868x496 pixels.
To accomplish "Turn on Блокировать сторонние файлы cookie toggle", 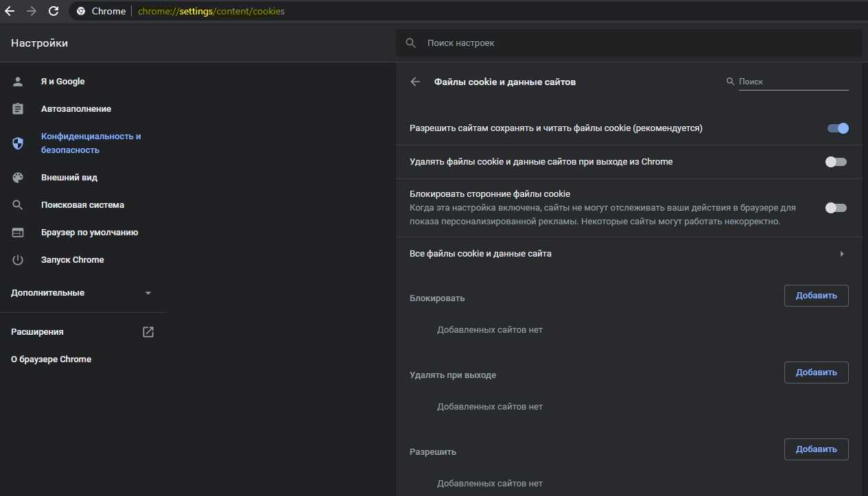I will click(836, 208).
